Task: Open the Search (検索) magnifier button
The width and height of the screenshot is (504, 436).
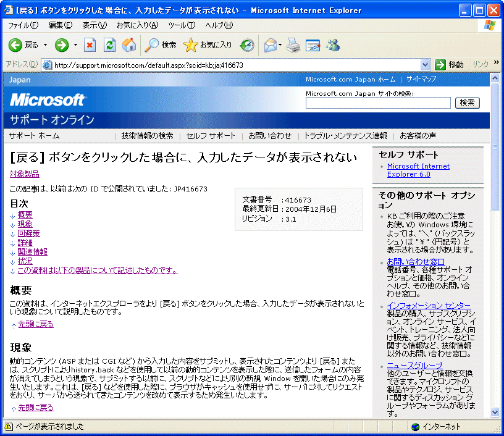Action: pyautogui.click(x=160, y=45)
